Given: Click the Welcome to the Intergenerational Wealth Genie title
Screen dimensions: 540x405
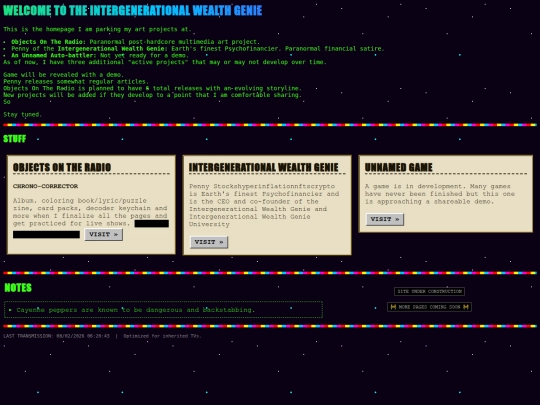Looking at the screenshot, I should click(133, 11).
